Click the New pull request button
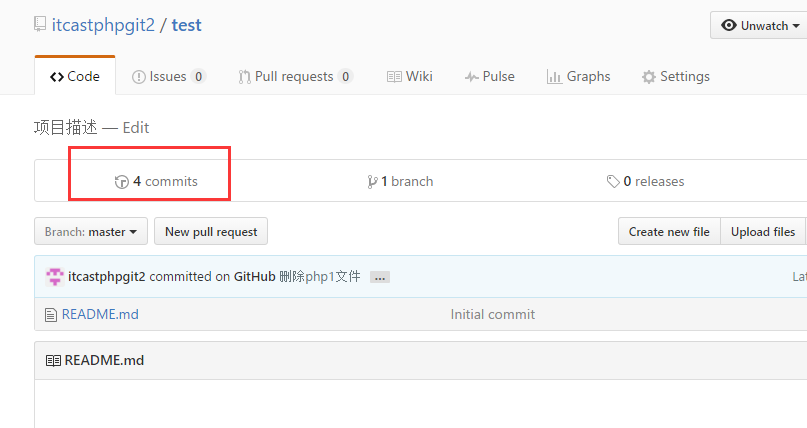The image size is (807, 428). pos(211,231)
